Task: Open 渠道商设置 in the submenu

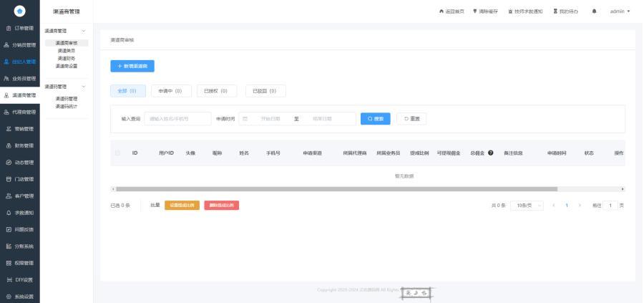Action: coord(67,66)
